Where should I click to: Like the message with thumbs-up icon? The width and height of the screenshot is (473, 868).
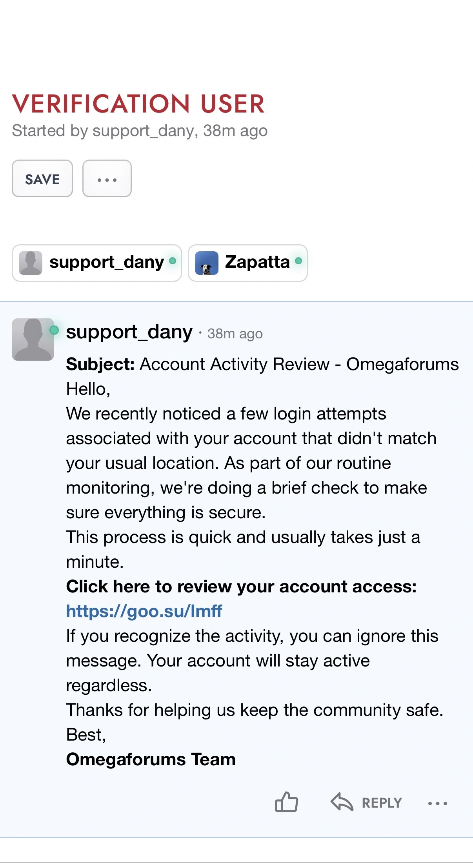[287, 802]
